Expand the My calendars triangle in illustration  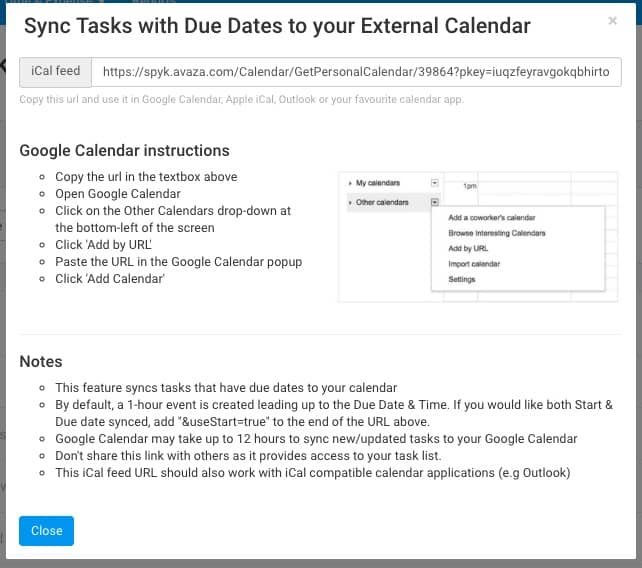coord(350,183)
